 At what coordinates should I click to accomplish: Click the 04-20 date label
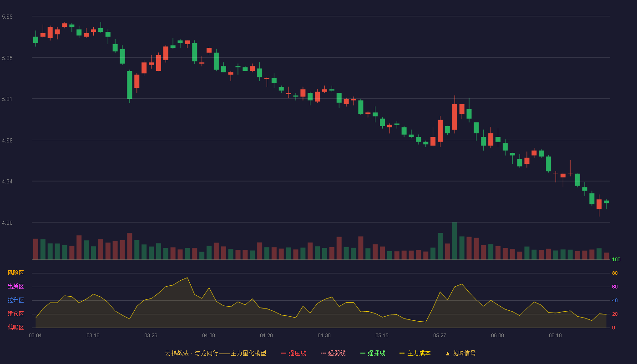point(266,335)
